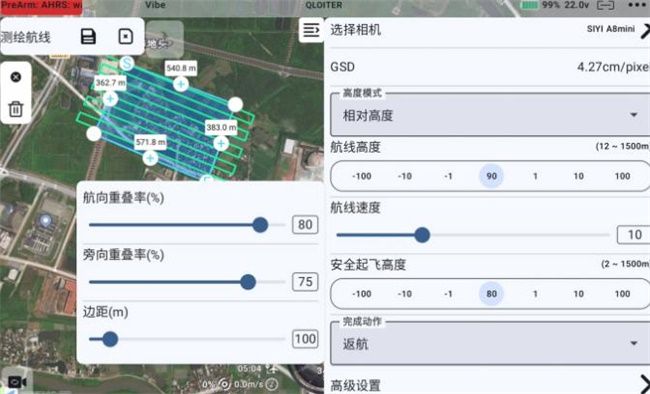Viewport: 650px width, 394px height.
Task: Increase 安全起飞高度 by 100
Action: tap(622, 294)
